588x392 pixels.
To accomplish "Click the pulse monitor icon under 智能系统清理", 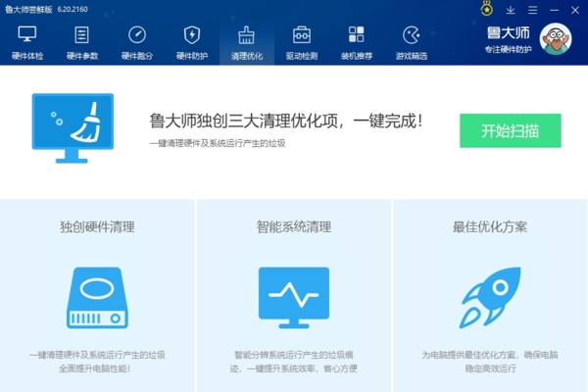I will [294, 298].
